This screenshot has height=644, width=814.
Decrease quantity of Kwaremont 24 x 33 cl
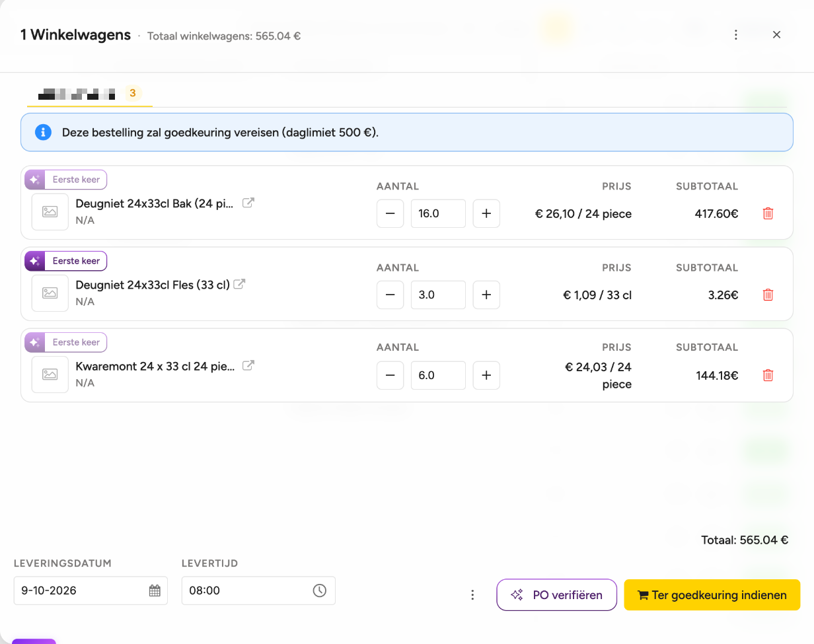390,375
